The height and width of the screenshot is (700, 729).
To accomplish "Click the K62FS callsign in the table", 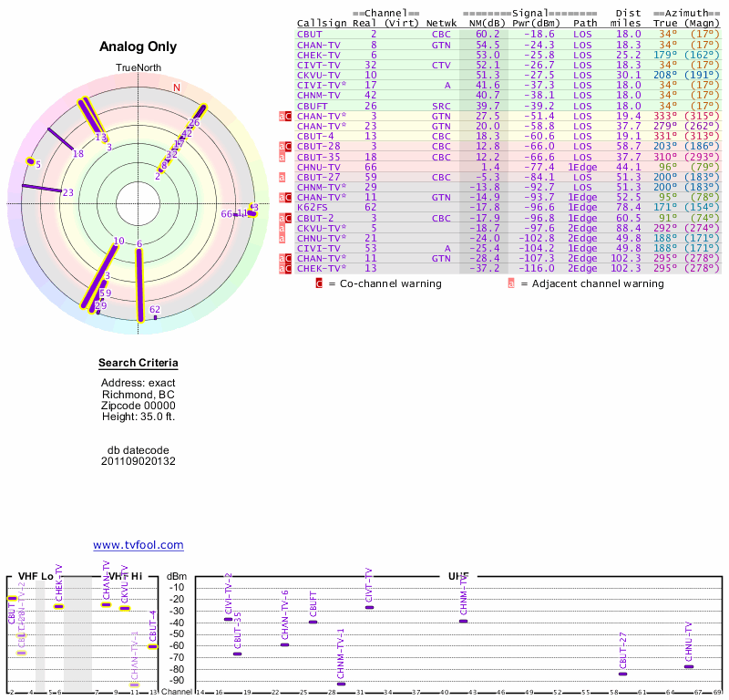I will point(308,207).
